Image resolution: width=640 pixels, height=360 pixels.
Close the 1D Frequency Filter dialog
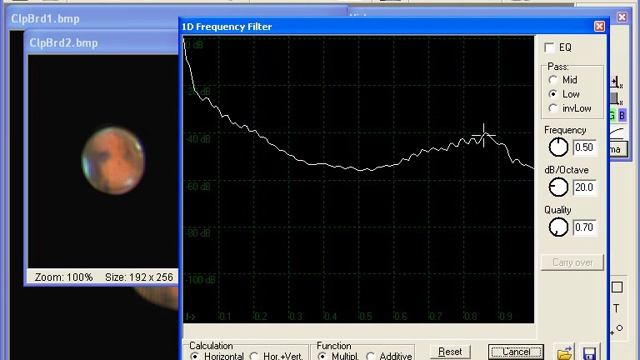599,27
